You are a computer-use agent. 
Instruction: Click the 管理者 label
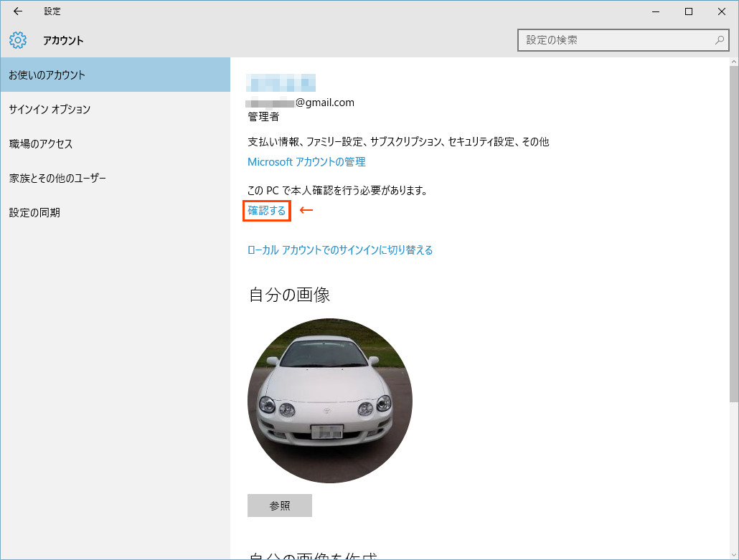point(263,117)
